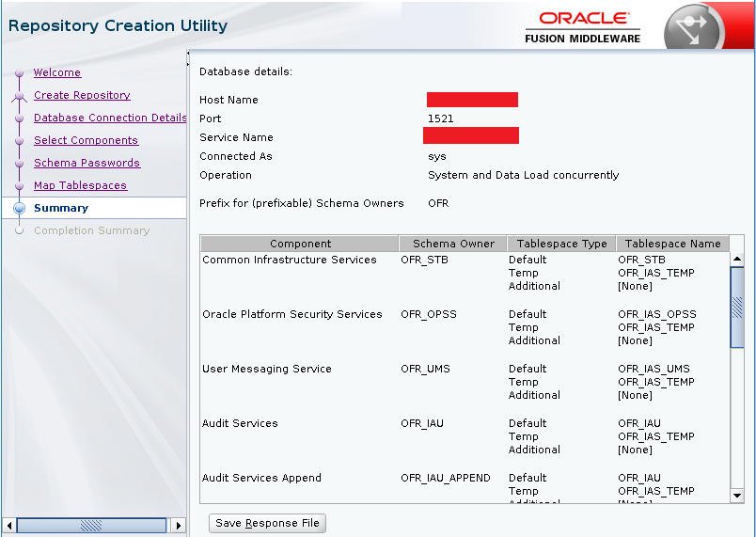
Task: Go to the Create Repository step
Action: point(82,96)
